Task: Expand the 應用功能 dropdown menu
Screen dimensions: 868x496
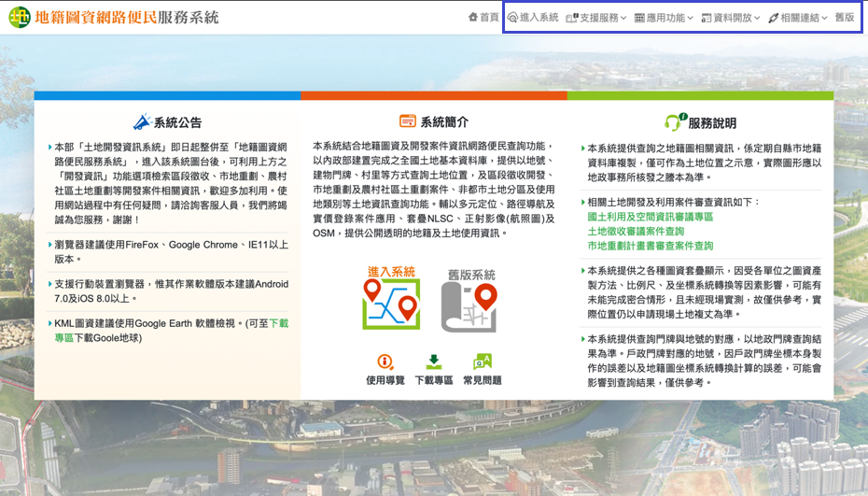Action: click(664, 18)
